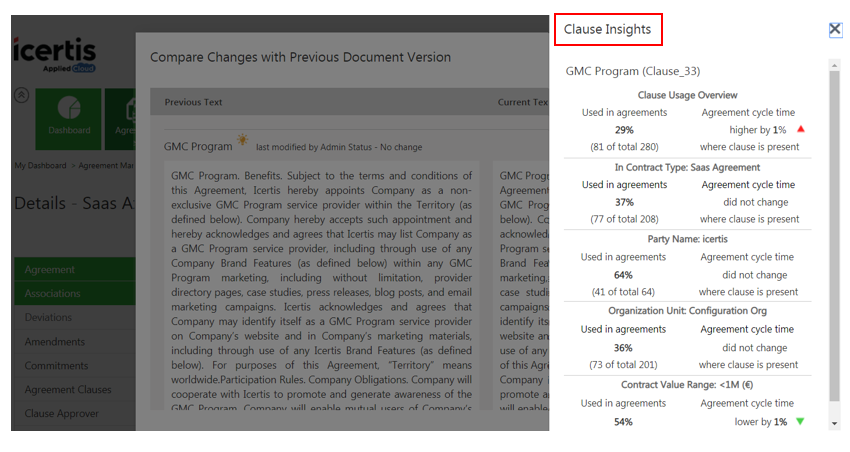850x452 pixels.
Task: Open the Amendments section
Action: pyautogui.click(x=55, y=342)
